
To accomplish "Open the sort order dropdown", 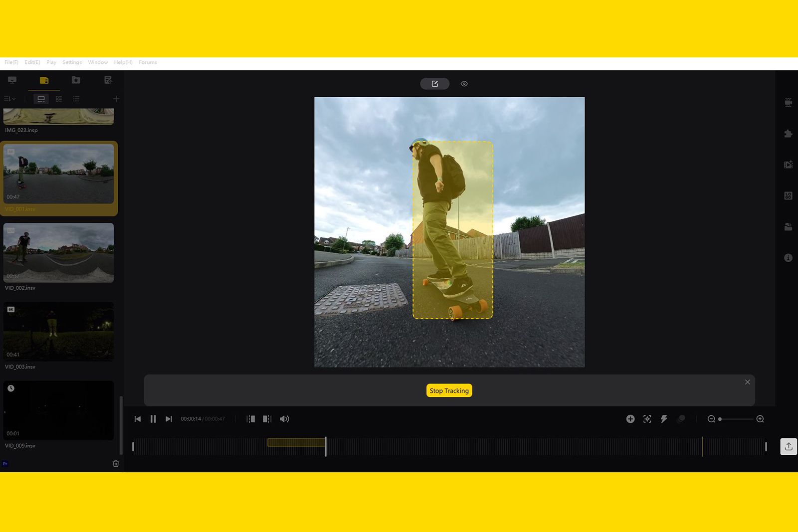I will (x=9, y=99).
